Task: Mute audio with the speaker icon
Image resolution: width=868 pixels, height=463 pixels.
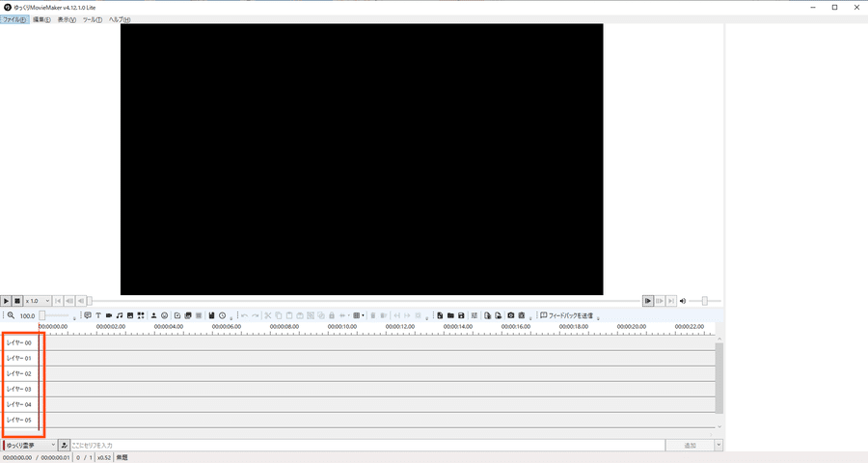Action: (x=683, y=301)
